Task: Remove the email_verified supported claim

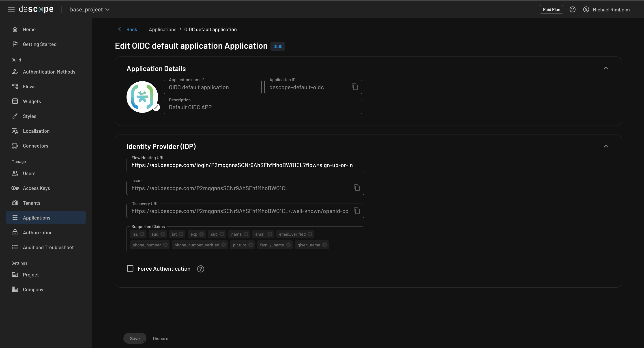Action: (x=310, y=234)
